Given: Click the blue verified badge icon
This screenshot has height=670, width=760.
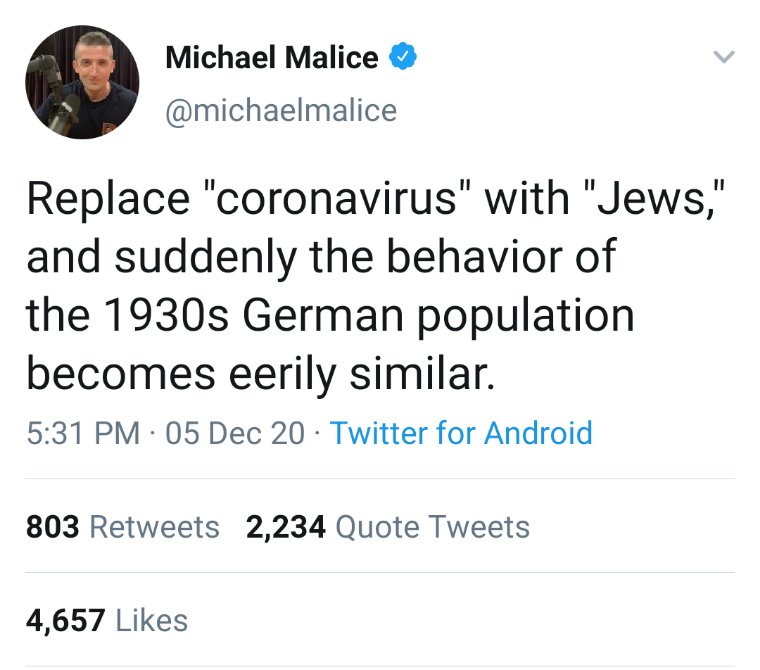Looking at the screenshot, I should coord(401,58).
